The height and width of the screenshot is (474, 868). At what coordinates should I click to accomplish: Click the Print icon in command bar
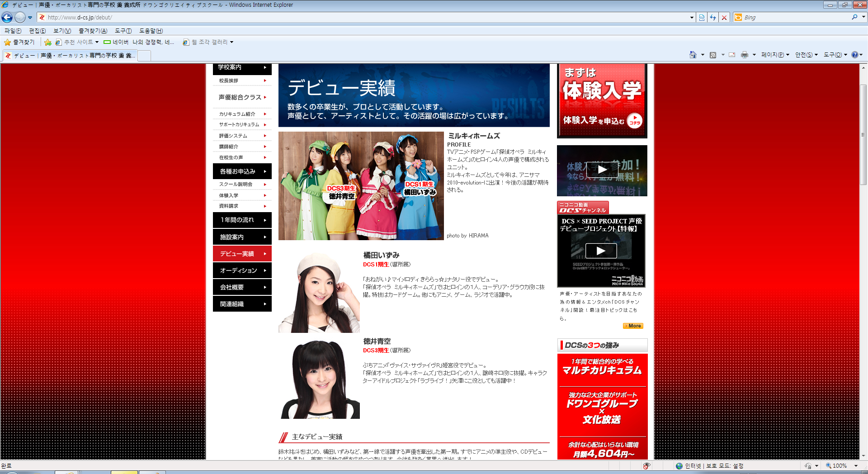[x=744, y=55]
